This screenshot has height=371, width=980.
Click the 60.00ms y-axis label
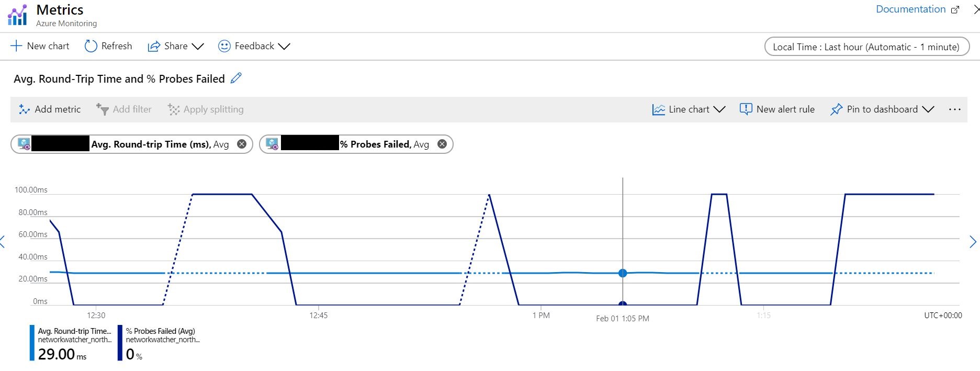coord(33,234)
